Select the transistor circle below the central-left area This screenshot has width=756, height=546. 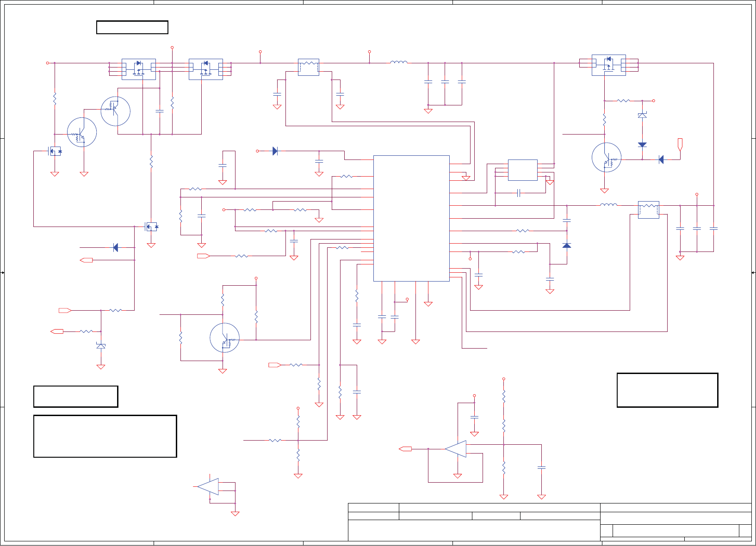tap(225, 338)
